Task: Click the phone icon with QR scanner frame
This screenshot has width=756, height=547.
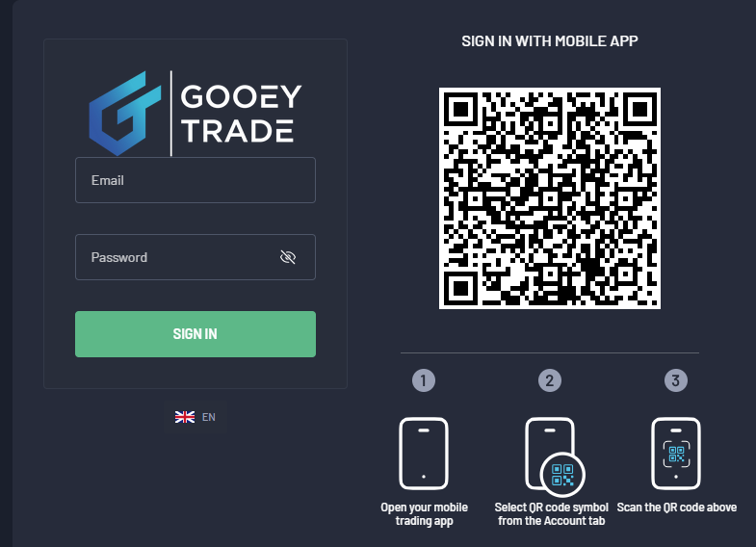Action: (x=676, y=454)
